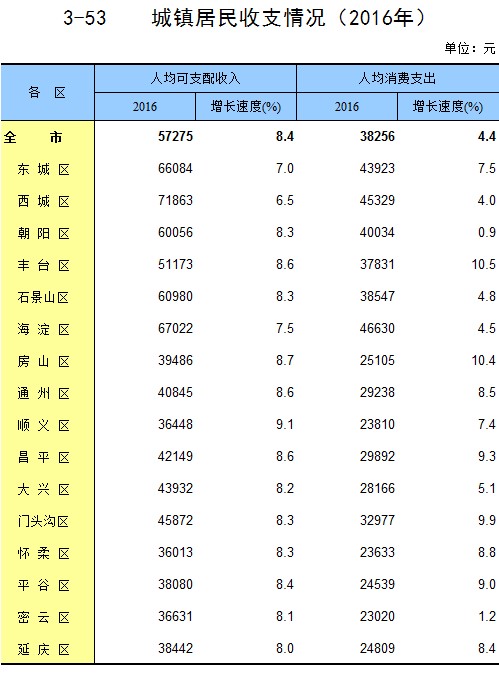Select the 昌平区 row label
The height and width of the screenshot is (697, 499).
[44, 457]
